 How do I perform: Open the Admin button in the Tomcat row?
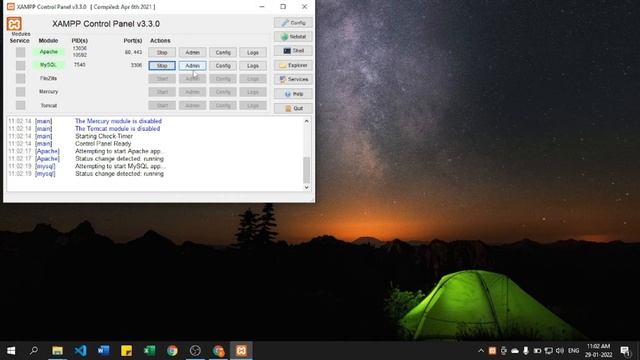(x=192, y=105)
